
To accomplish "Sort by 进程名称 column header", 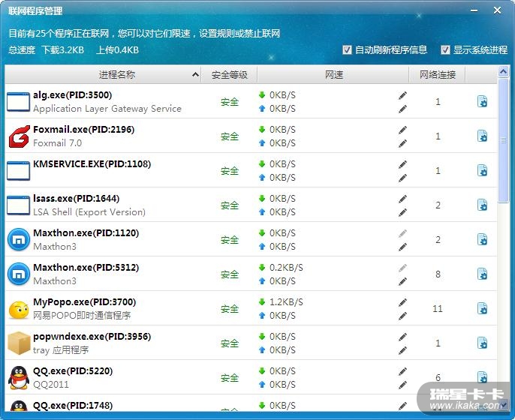I will pyautogui.click(x=103, y=74).
